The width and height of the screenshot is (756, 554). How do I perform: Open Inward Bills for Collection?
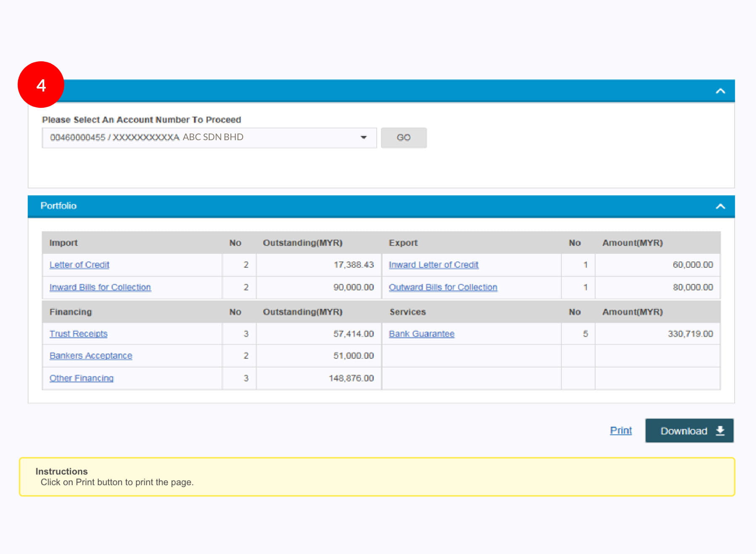pos(100,287)
